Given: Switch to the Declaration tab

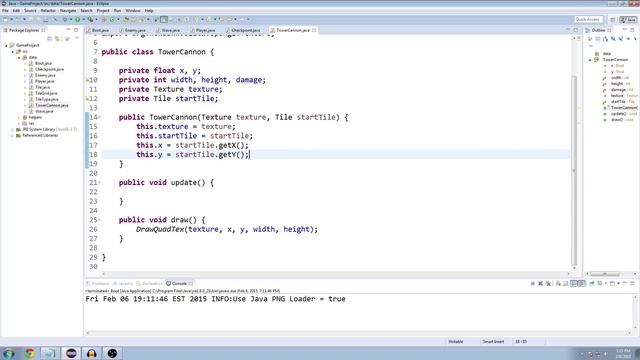Looking at the screenshot, I should pos(149,283).
